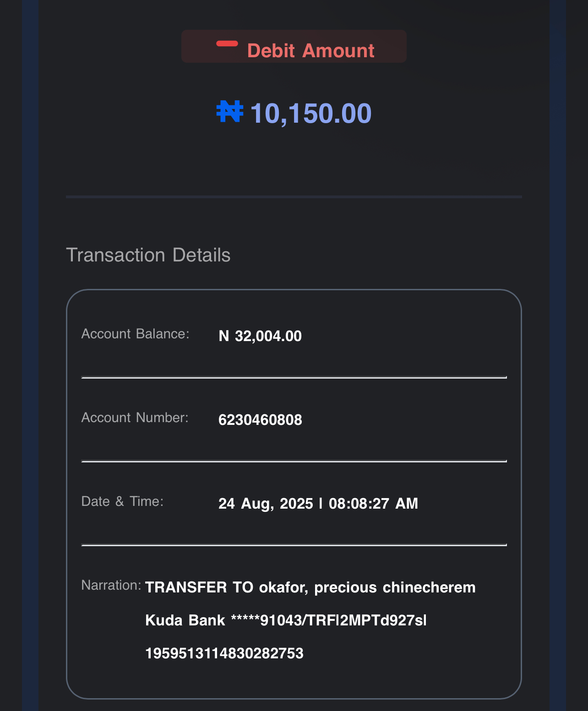Screen dimensions: 588x711
Task: Select the 10,150.00 debit amount
Action: pos(310,113)
